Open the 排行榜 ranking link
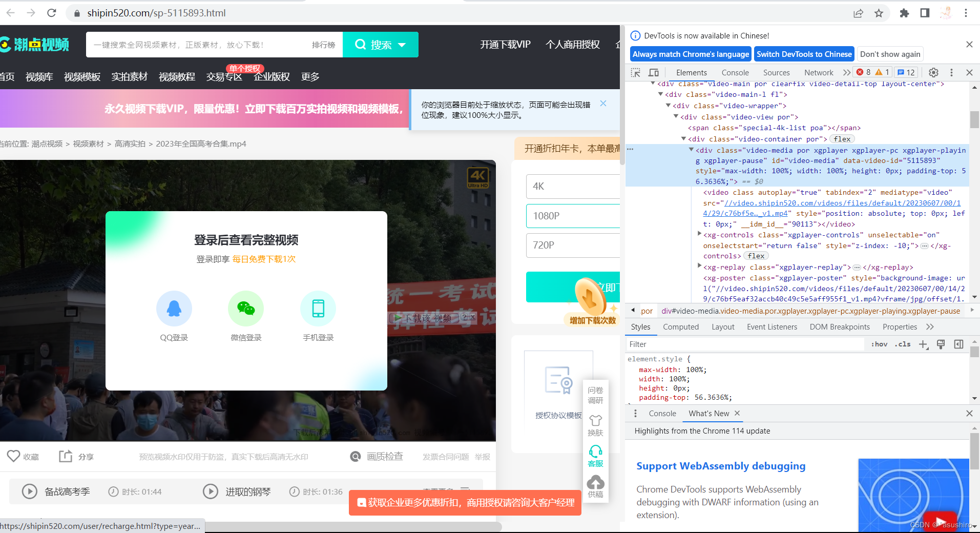The width and height of the screenshot is (980, 533). click(323, 45)
